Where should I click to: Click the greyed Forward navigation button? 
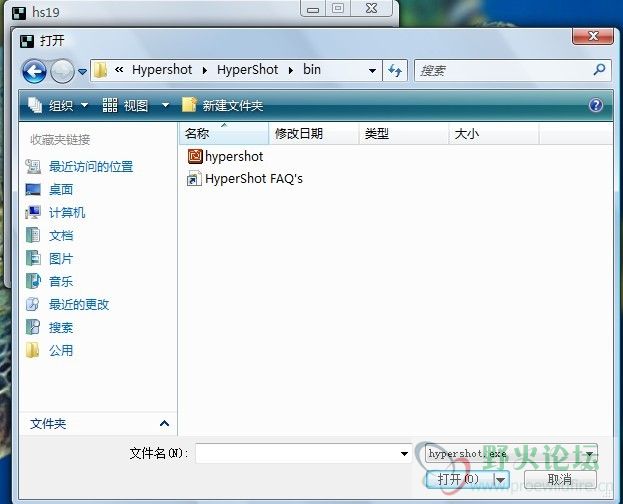click(62, 72)
